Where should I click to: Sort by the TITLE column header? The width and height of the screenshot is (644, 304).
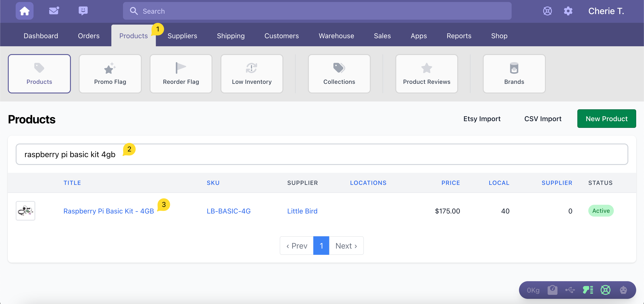click(x=72, y=183)
